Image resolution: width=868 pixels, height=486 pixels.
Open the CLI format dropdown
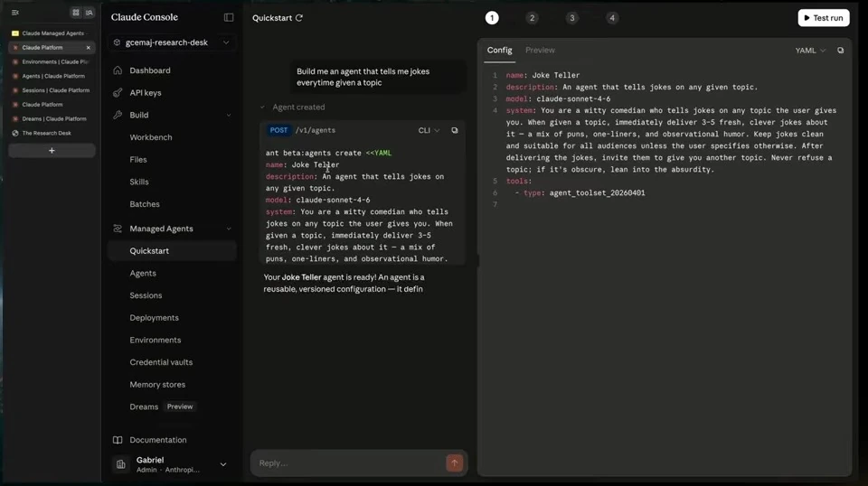(429, 130)
